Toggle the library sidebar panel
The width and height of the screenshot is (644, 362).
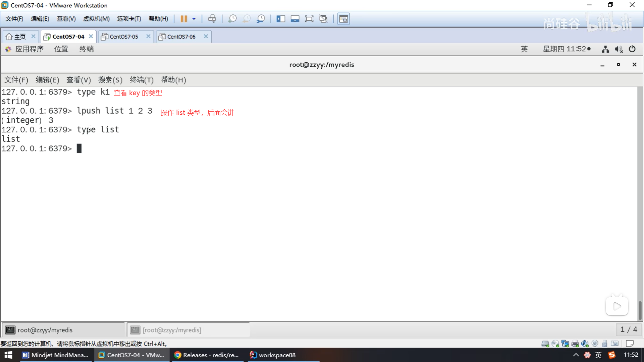pos(280,19)
